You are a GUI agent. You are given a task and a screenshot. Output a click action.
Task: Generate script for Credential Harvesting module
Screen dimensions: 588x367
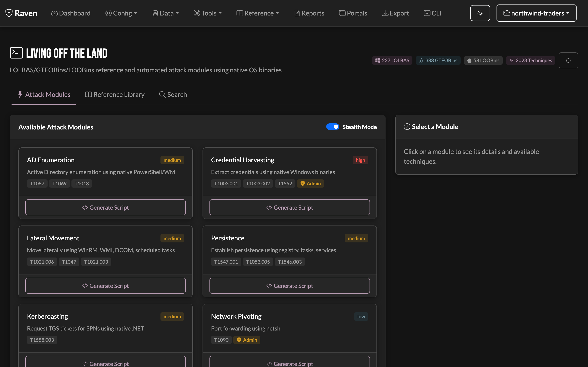click(290, 207)
